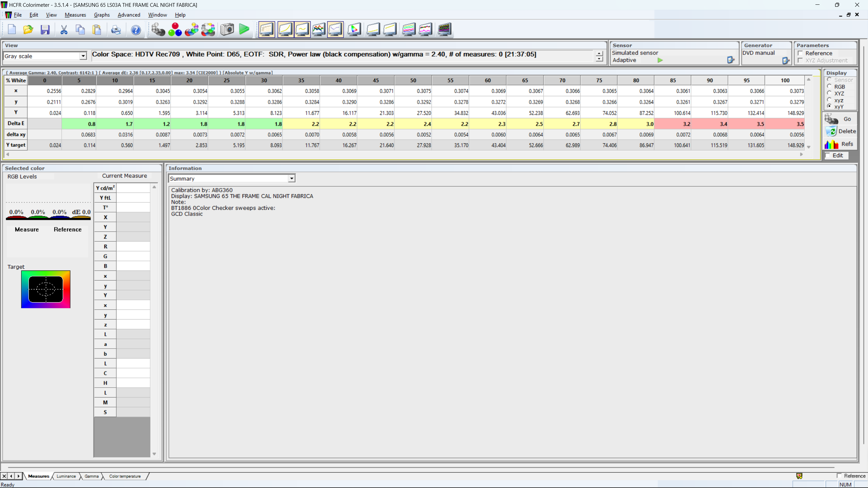This screenshot has width=868, height=488.
Task: Toggle the Edit checkbox
Action: (x=828, y=156)
